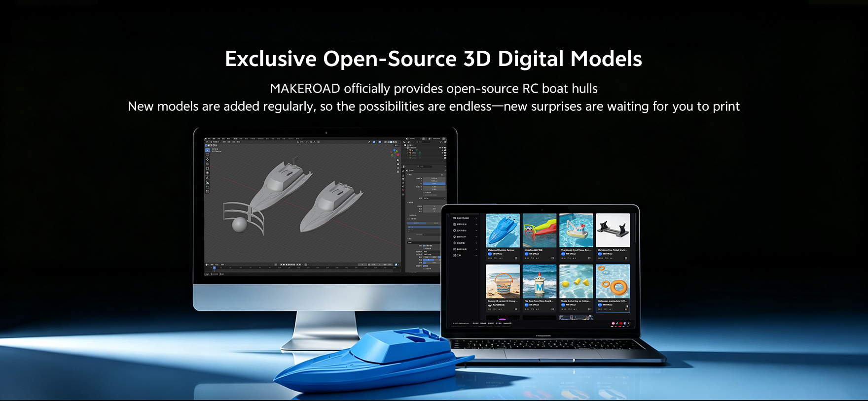868x401 pixels.
Task: Open "Shake the bat toy on Hallow..." title
Action: pos(576,301)
